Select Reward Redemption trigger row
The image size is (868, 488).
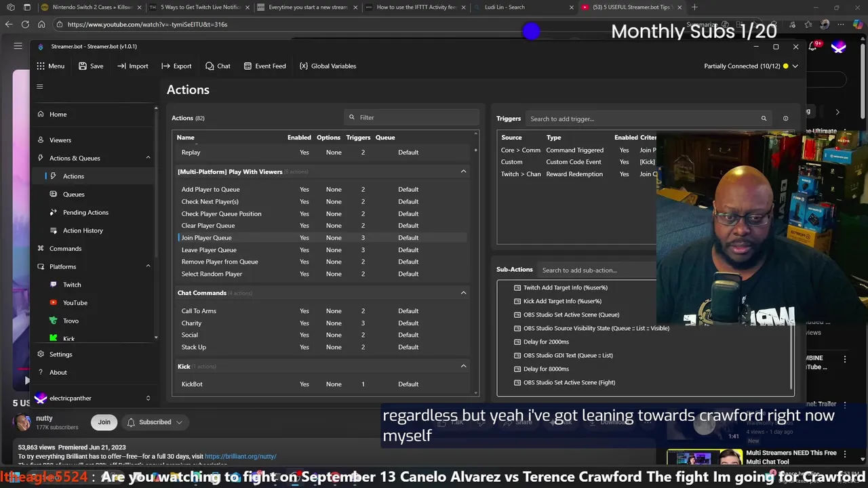click(578, 174)
